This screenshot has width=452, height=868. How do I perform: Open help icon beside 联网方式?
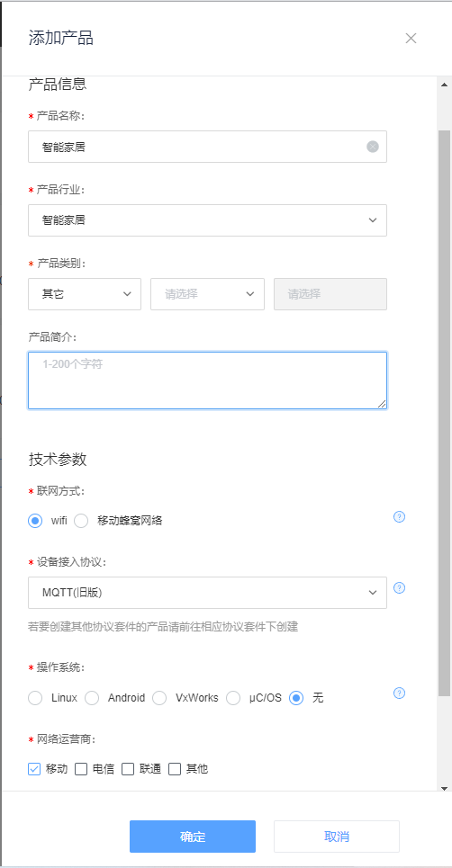coord(399,516)
